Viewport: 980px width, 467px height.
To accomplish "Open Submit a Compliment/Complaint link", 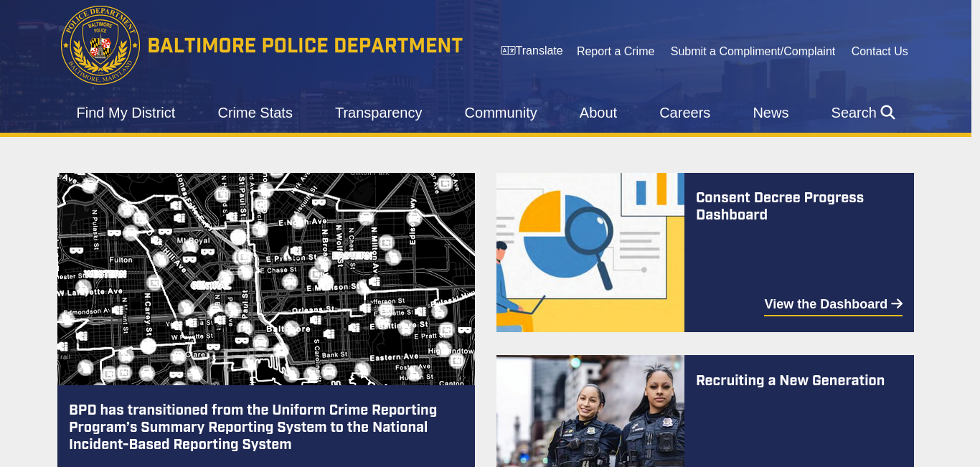I will click(753, 52).
